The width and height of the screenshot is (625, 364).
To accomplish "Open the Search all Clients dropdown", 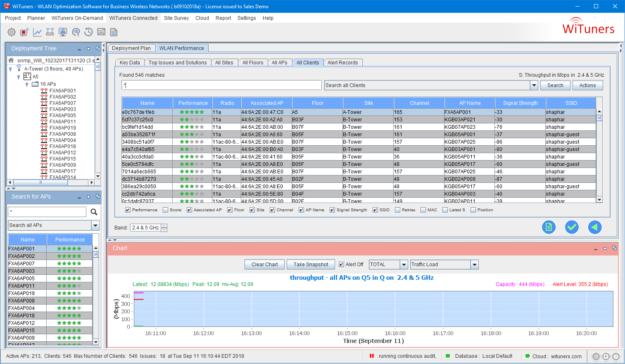I will pos(534,85).
